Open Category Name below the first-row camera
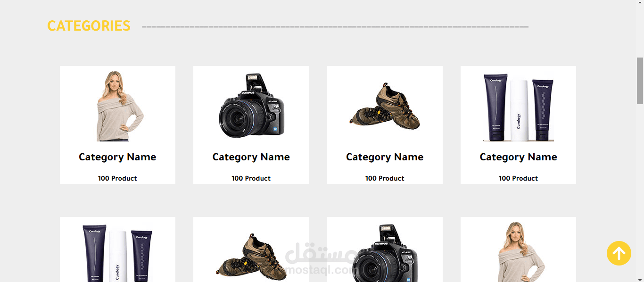Image resolution: width=644 pixels, height=282 pixels. [x=251, y=157]
